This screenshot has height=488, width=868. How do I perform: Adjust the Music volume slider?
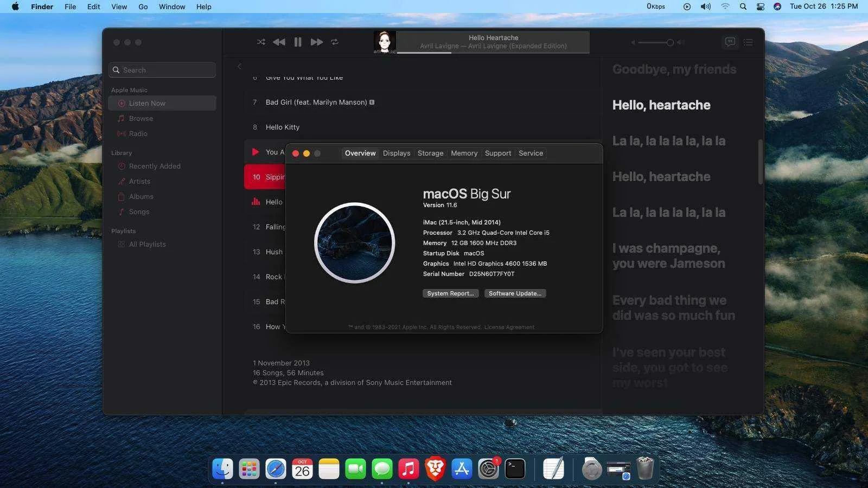pos(656,42)
